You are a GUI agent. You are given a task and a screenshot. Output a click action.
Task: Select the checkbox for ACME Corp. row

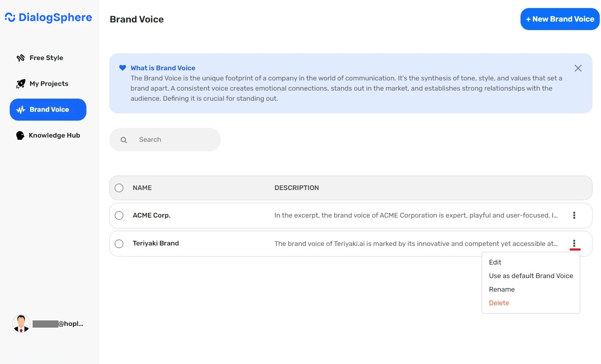coord(119,215)
